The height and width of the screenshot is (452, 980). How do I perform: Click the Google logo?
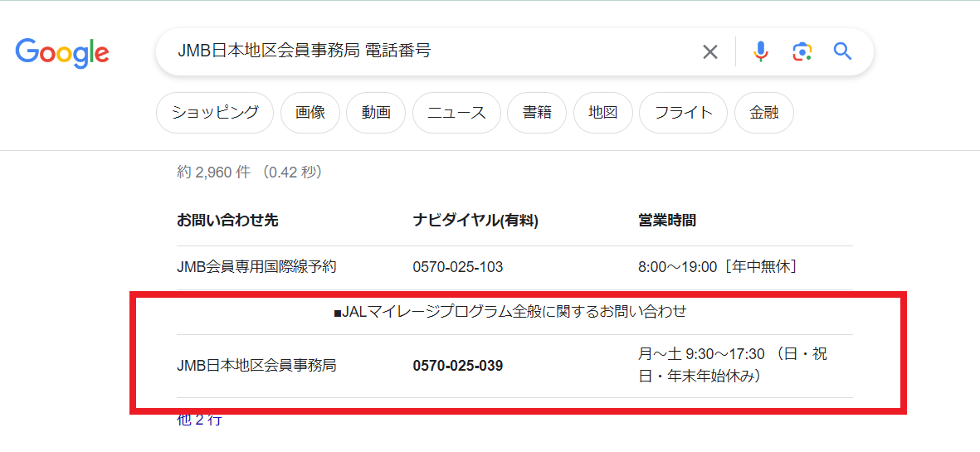pos(62,52)
